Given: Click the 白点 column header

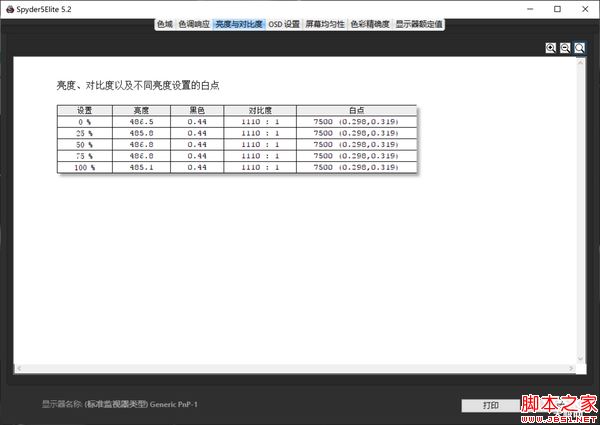Looking at the screenshot, I should click(356, 111).
